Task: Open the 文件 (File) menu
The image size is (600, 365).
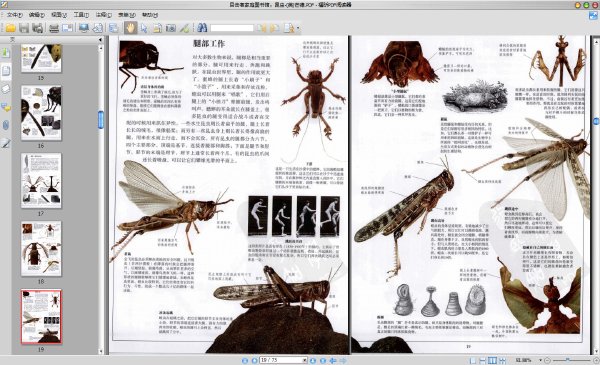Action: point(15,15)
